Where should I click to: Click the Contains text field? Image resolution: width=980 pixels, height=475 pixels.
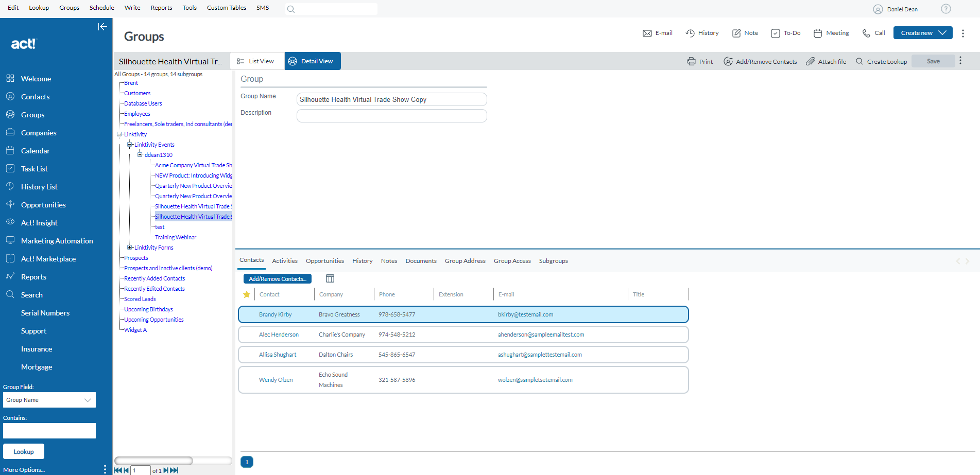point(49,431)
